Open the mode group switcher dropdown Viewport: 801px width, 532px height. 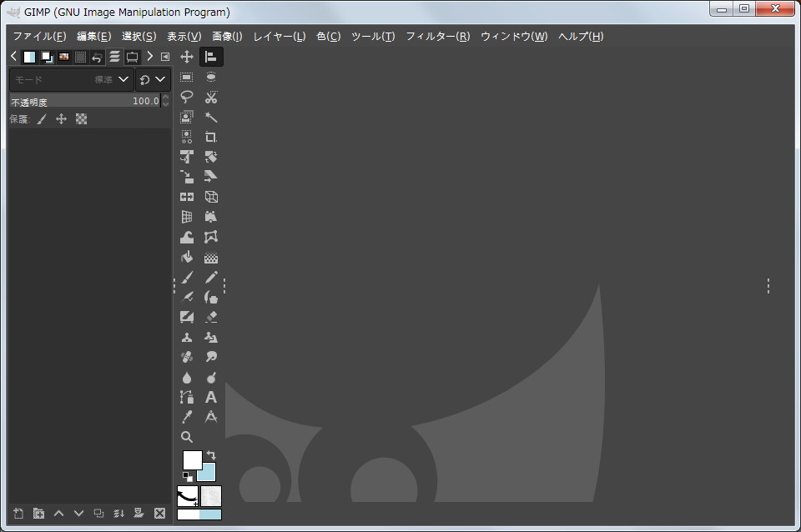(x=153, y=80)
